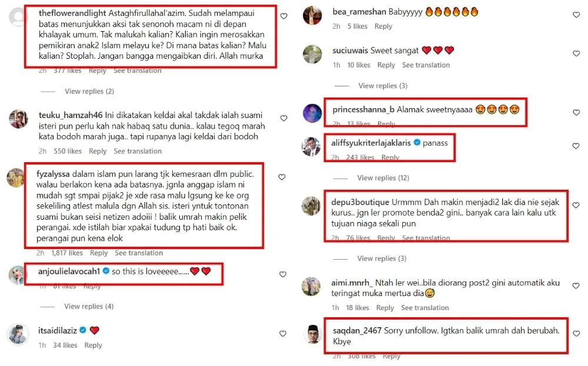This screenshot has height=366, width=588.
Task: Reply to teuku_hamzah46's comment
Action: coord(98,151)
